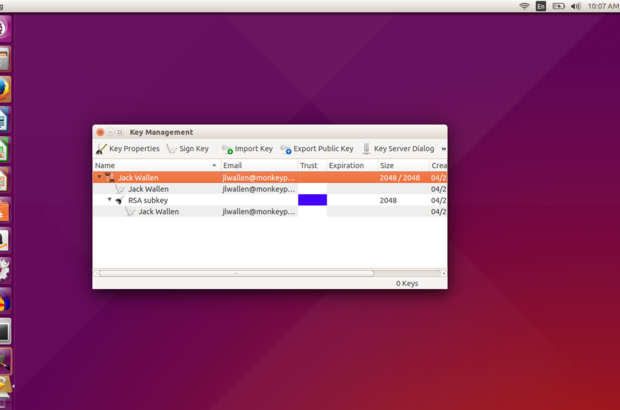Launch Firefox from the Ubuntu launcher
Image resolution: width=620 pixels, height=410 pixels.
tap(4, 89)
